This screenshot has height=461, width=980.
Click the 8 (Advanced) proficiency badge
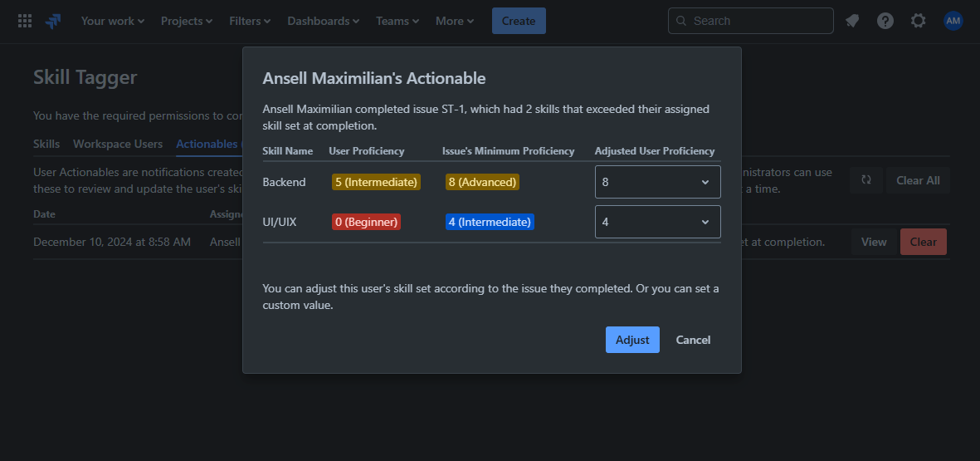(x=482, y=182)
